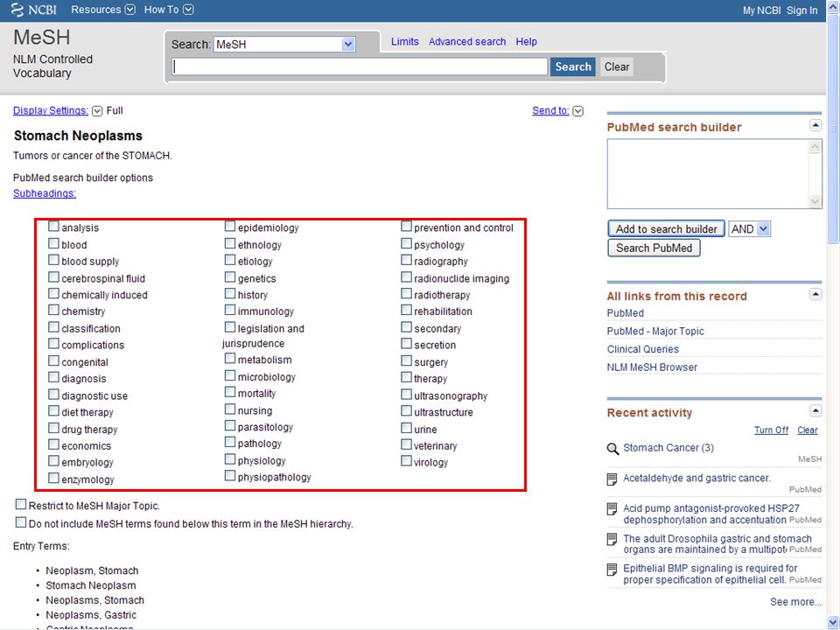Open the Clinical Queries link

[642, 349]
